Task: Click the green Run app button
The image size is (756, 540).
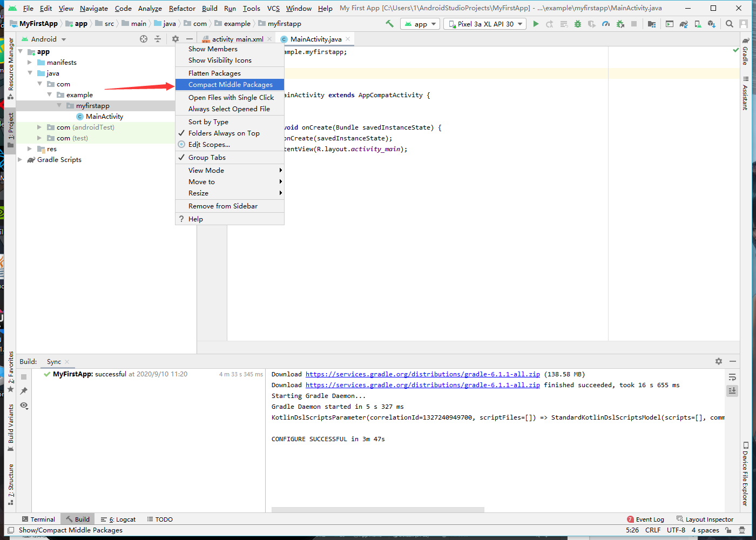Action: [536, 24]
